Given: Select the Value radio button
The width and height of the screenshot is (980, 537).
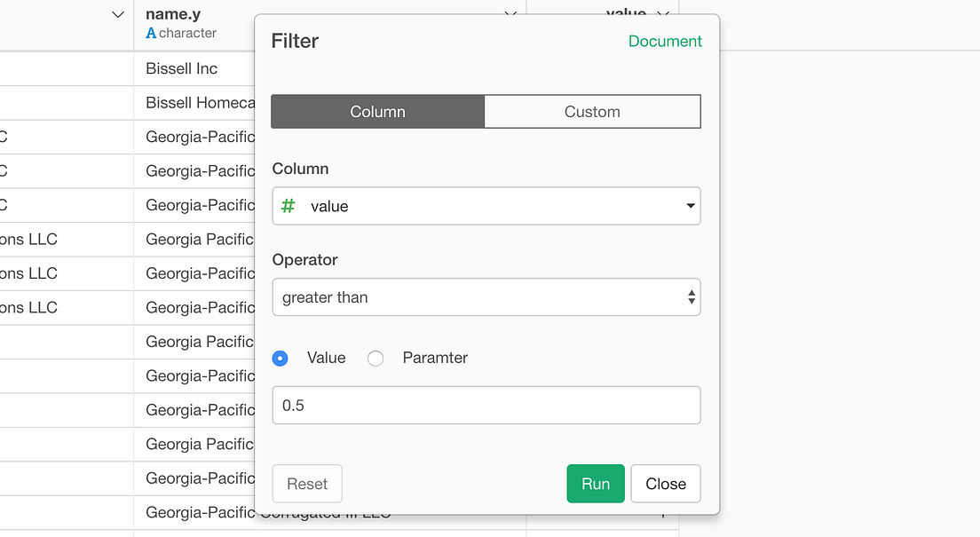Looking at the screenshot, I should [x=280, y=358].
